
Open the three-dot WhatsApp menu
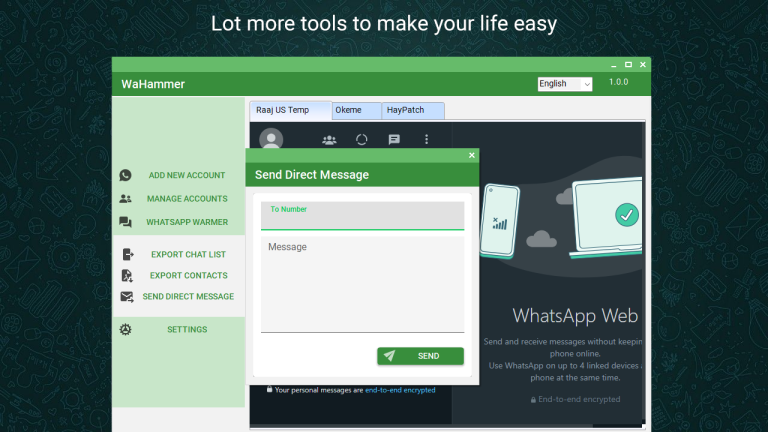tap(427, 140)
